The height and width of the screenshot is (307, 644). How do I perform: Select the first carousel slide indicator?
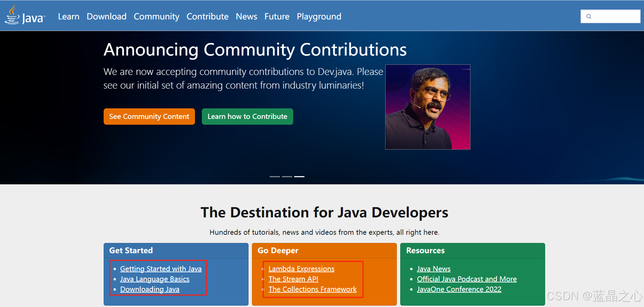point(275,176)
